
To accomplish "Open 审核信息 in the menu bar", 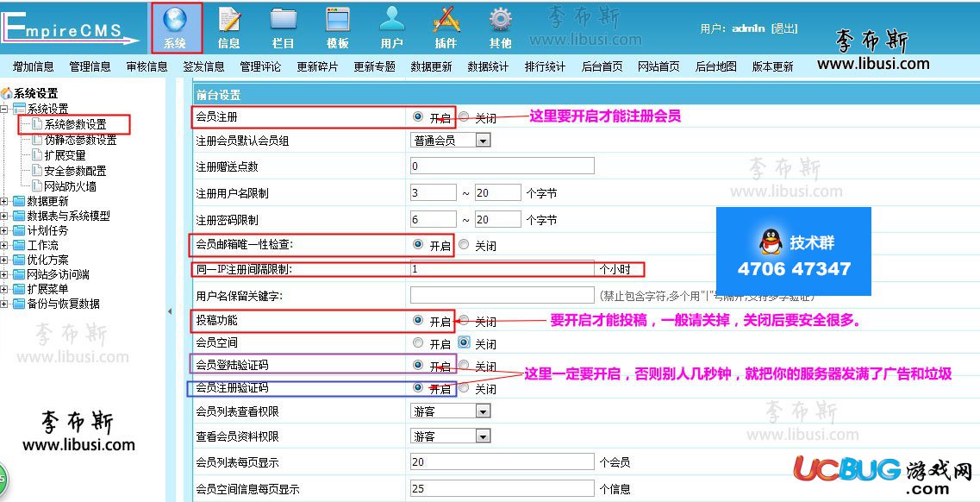I will (x=147, y=66).
